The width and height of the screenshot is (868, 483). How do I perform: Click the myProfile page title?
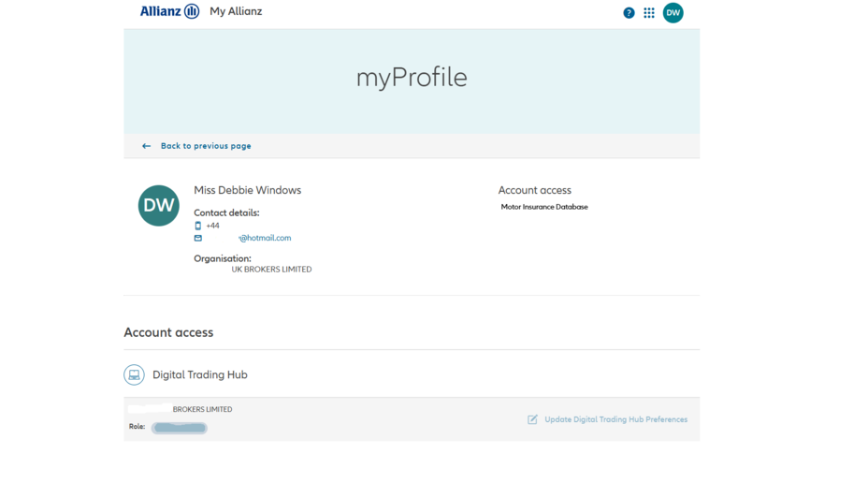412,78
